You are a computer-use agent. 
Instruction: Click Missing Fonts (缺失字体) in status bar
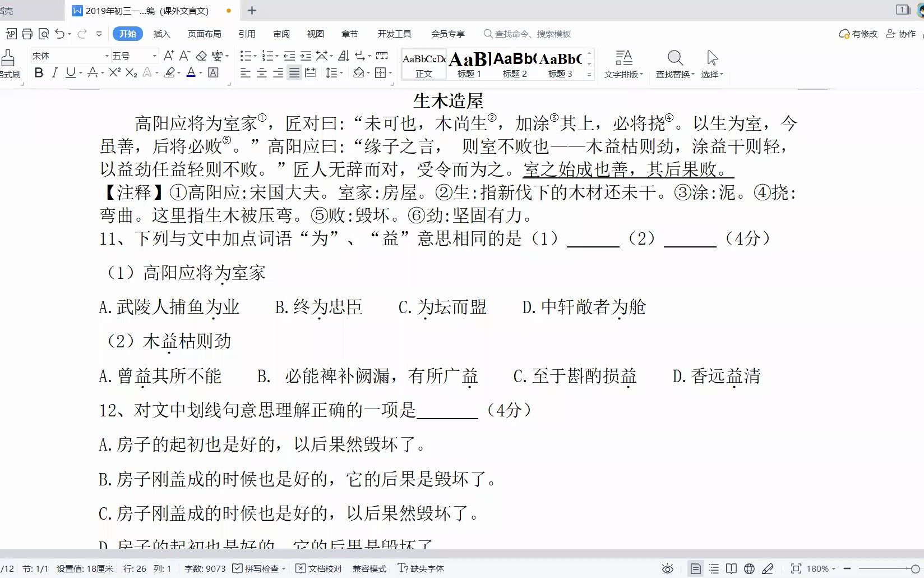[421, 569]
